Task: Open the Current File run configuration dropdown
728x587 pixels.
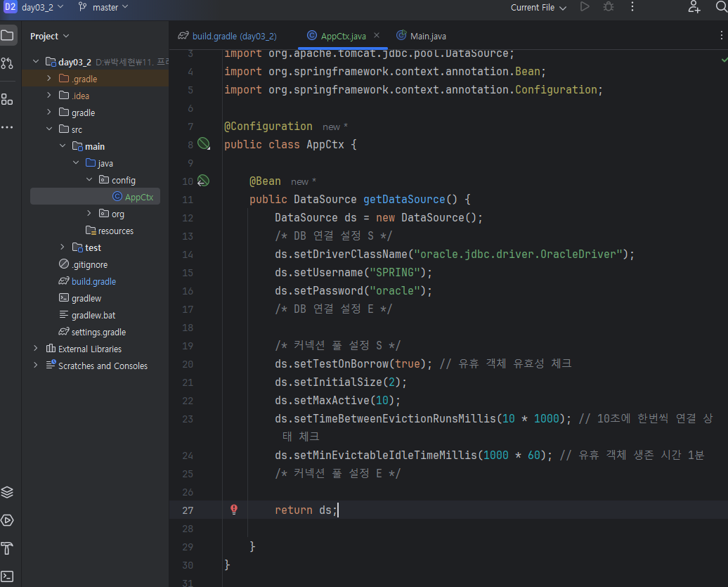Action: 538,8
